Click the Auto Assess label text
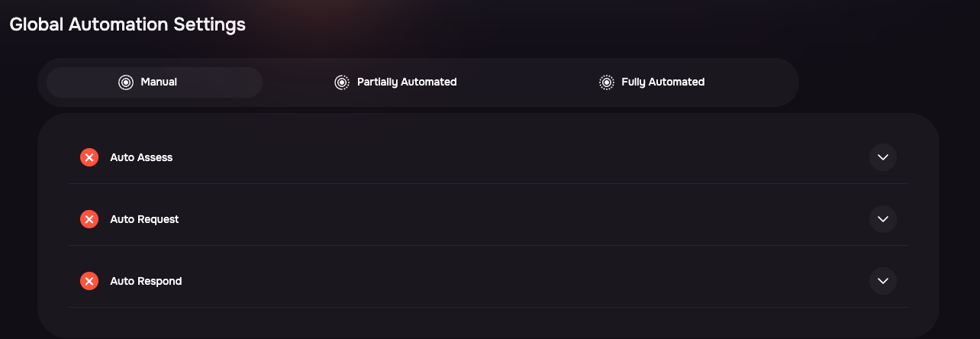980x339 pixels. (x=141, y=157)
